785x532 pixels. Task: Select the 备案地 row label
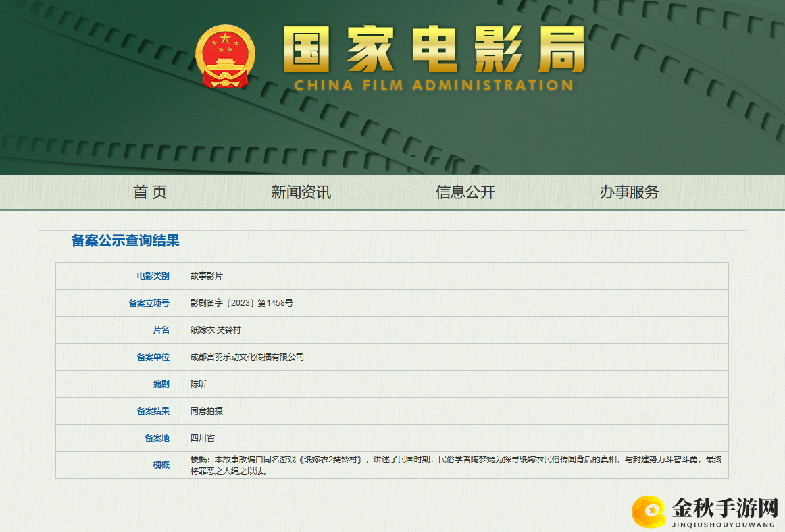coord(157,438)
